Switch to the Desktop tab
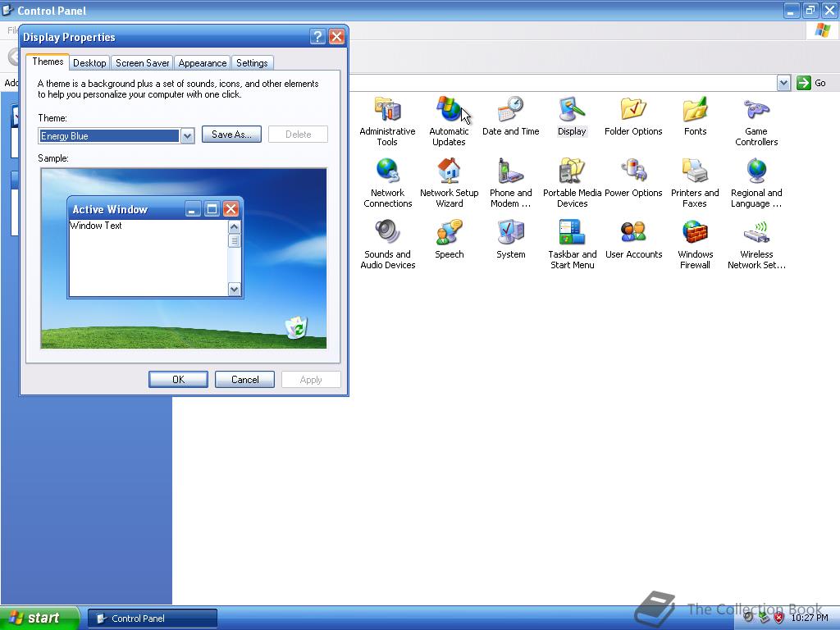840x630 pixels. (x=89, y=62)
